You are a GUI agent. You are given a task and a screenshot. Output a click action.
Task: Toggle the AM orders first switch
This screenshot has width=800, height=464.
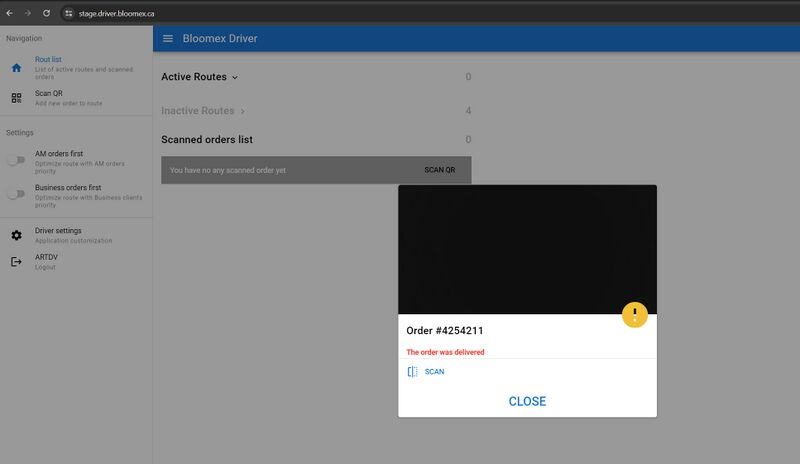pos(16,160)
